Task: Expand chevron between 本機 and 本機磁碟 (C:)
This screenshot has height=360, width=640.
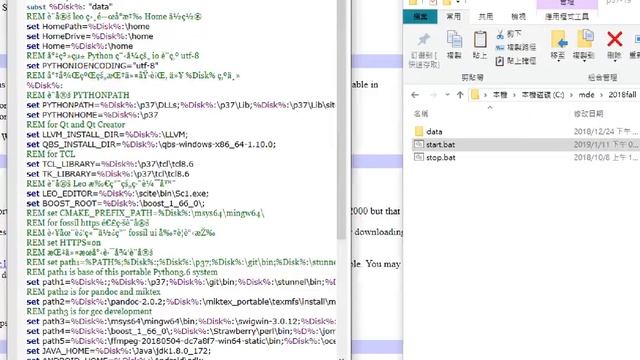Action: click(x=514, y=95)
